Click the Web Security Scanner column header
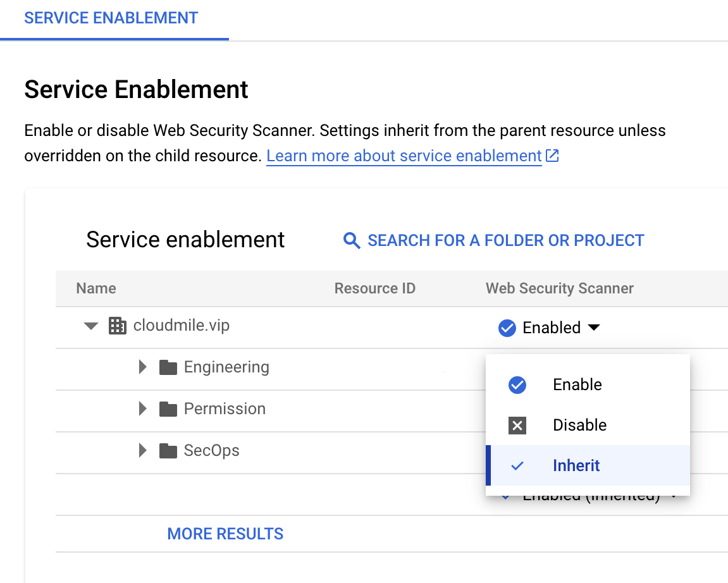The width and height of the screenshot is (728, 583). tap(559, 288)
